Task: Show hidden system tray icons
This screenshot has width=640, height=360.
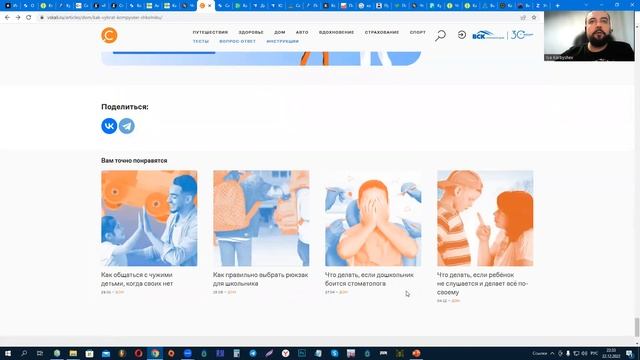Action: point(552,353)
